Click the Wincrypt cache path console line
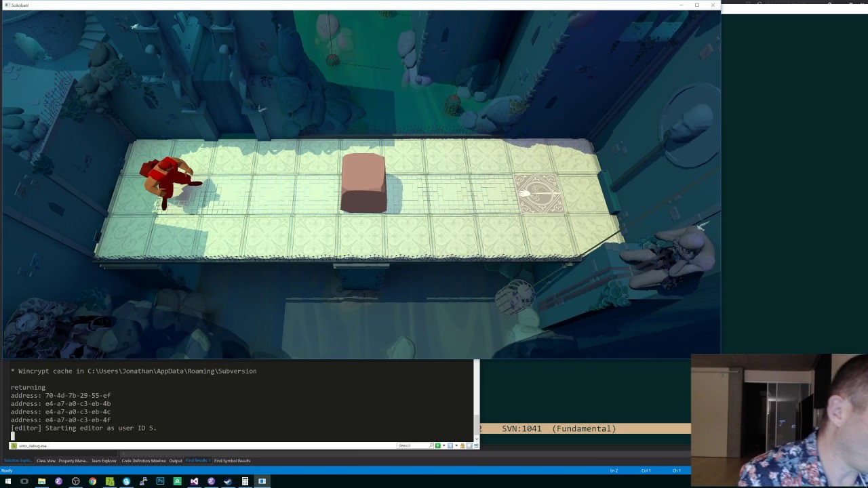Screen dimensions: 868x488 134,371
